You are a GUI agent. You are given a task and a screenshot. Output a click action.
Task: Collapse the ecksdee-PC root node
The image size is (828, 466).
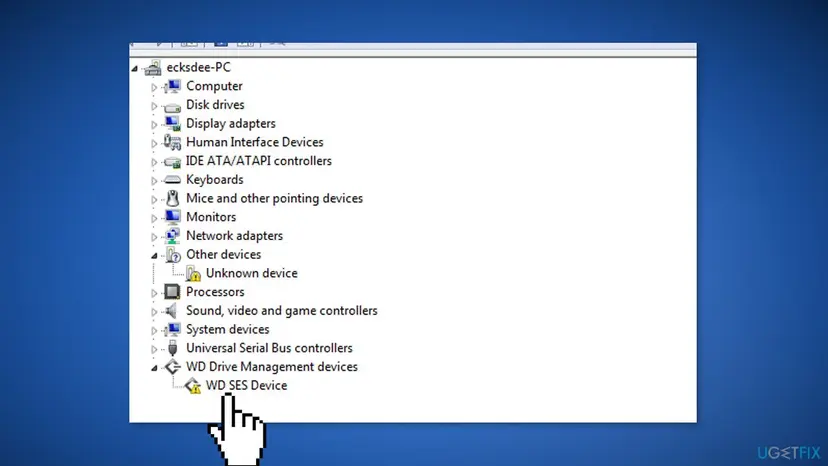pyautogui.click(x=134, y=68)
